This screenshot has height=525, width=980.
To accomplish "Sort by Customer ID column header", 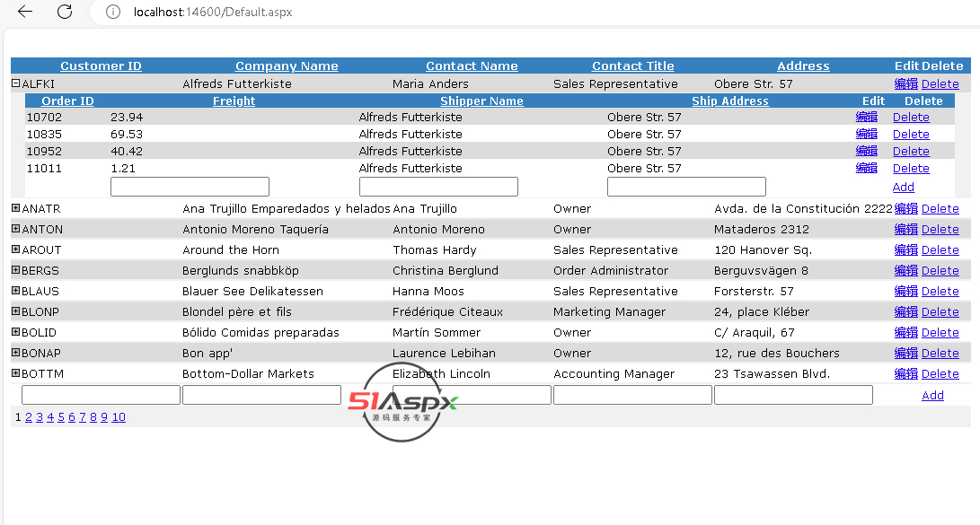I will click(x=101, y=66).
